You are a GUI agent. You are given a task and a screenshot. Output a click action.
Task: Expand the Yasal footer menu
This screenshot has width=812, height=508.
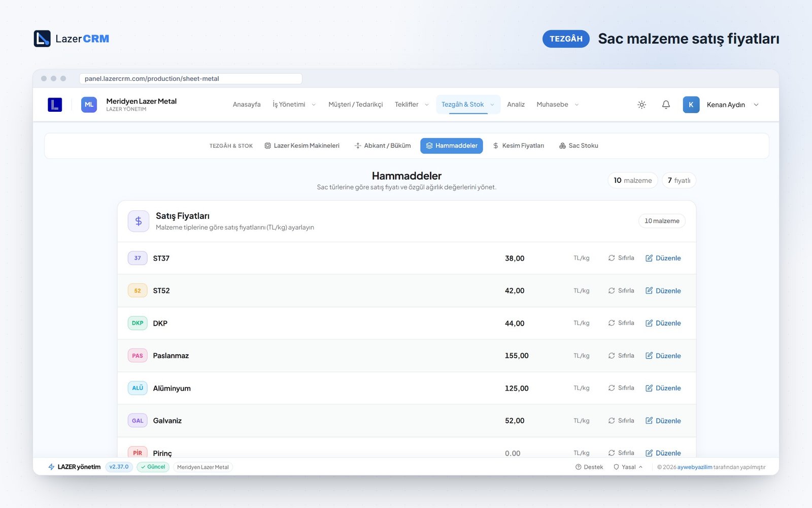(628, 467)
